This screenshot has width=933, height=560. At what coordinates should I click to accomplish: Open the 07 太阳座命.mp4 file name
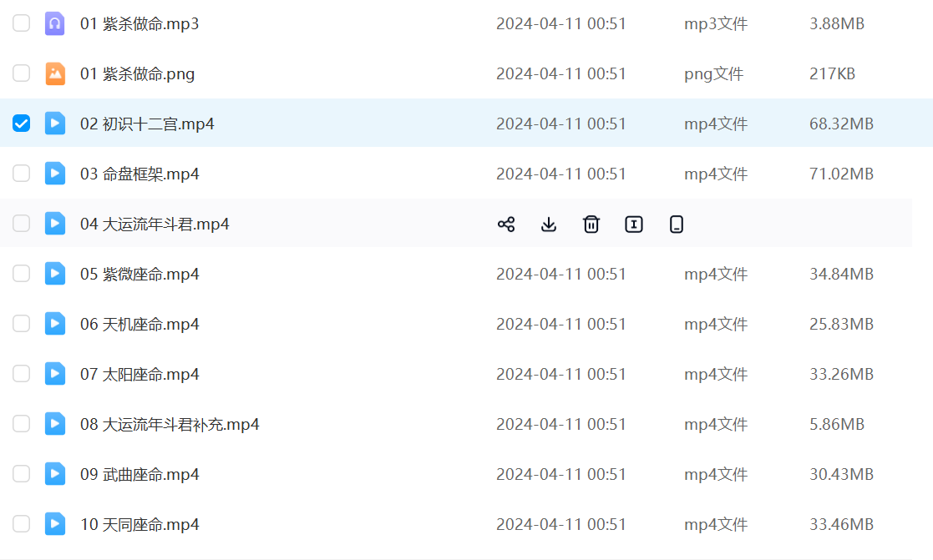(x=139, y=374)
